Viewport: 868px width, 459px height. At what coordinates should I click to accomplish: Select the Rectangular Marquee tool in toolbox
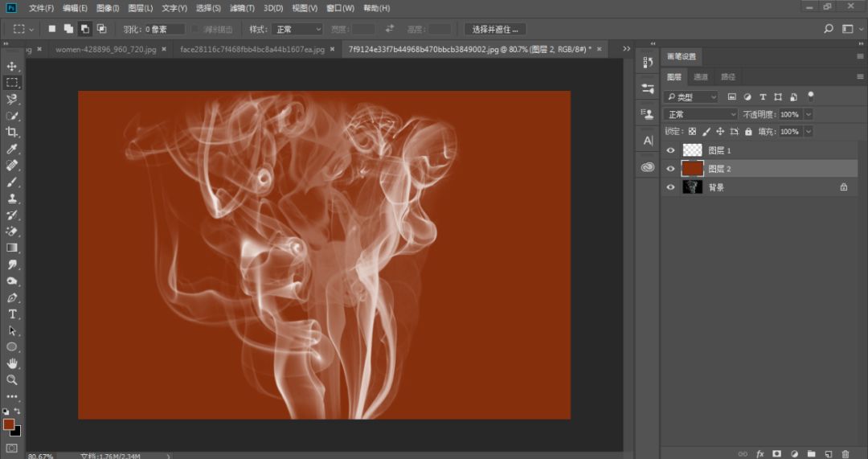pyautogui.click(x=11, y=83)
